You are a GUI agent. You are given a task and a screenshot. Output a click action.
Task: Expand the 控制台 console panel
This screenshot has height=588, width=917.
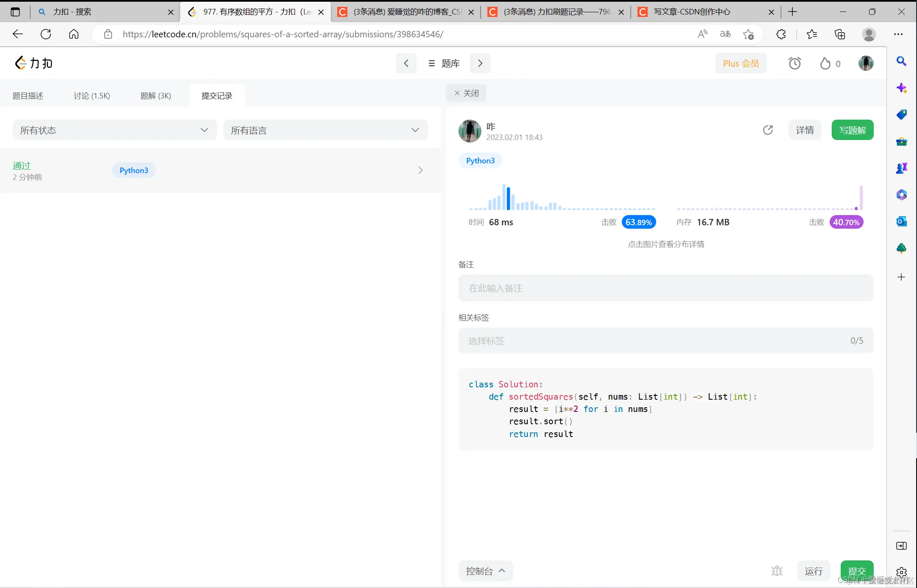(485, 571)
